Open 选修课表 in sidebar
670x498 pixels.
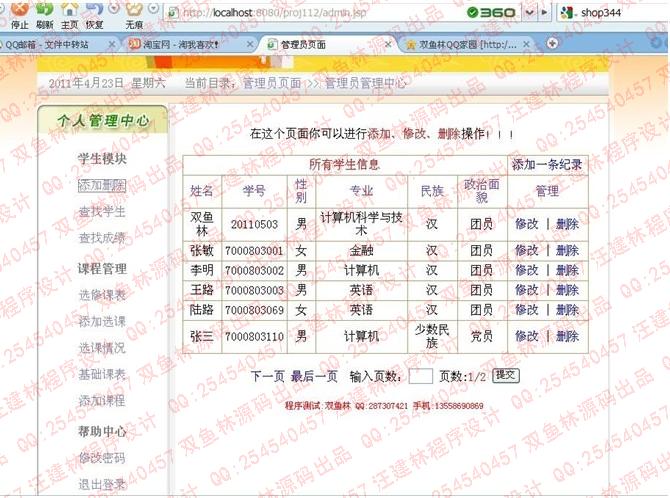point(102,295)
